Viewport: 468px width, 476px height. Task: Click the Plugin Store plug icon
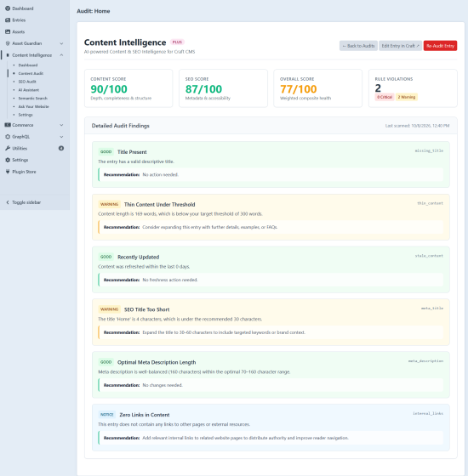[8, 172]
